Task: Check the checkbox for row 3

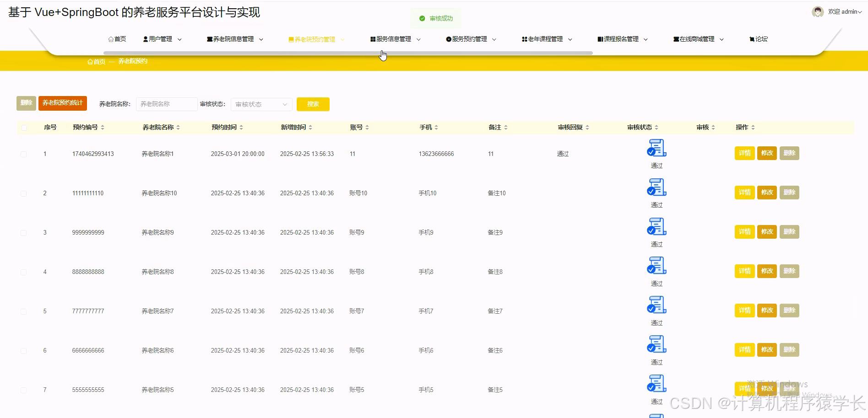Action: click(23, 233)
